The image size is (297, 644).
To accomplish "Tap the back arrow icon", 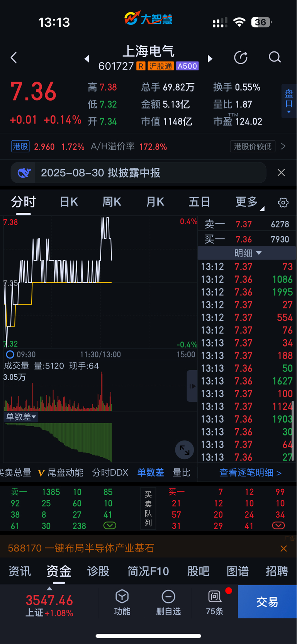I will (14, 58).
